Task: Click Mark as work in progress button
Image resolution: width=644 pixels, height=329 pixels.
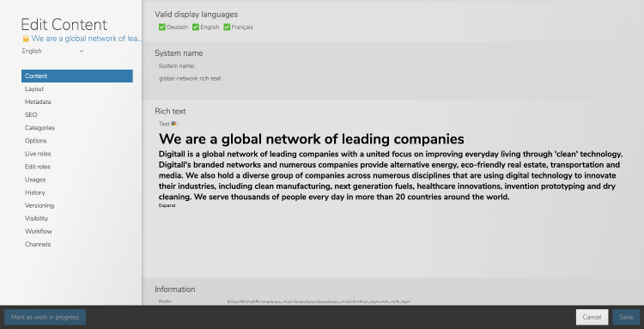Action: pos(46,317)
